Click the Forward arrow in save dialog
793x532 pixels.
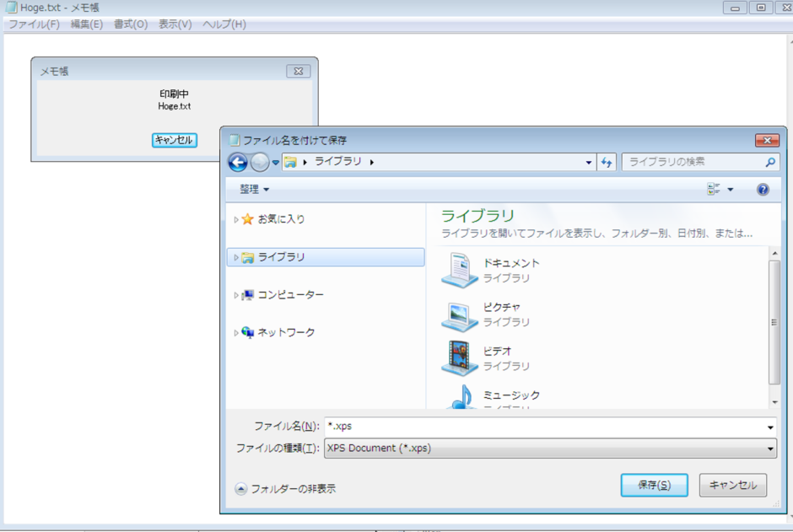pos(260,163)
